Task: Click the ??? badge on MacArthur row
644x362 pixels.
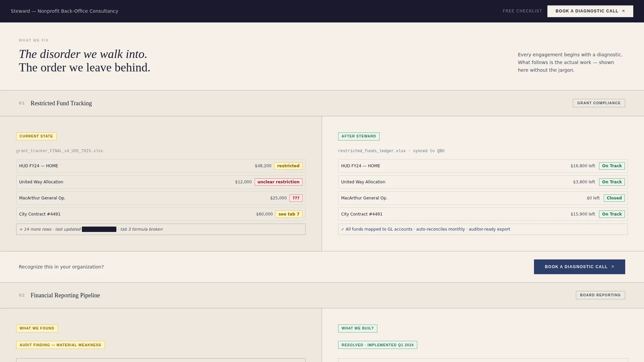Action: [296, 198]
